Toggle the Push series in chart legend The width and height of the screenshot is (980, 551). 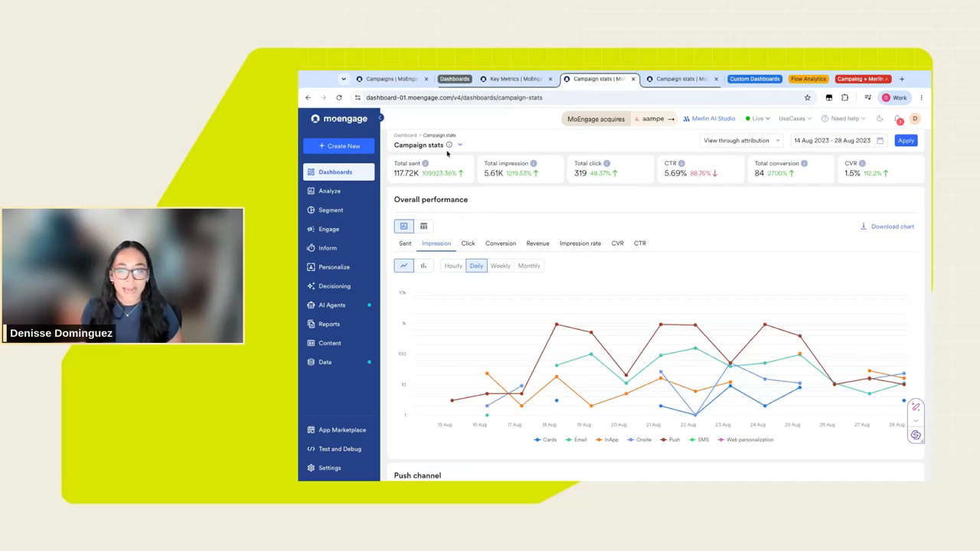pos(670,440)
